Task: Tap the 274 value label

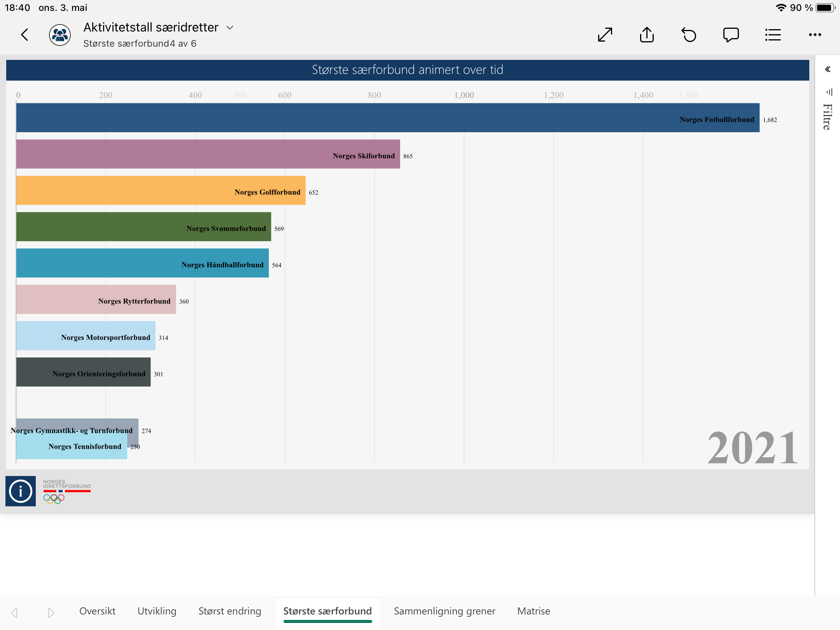Action: (146, 431)
